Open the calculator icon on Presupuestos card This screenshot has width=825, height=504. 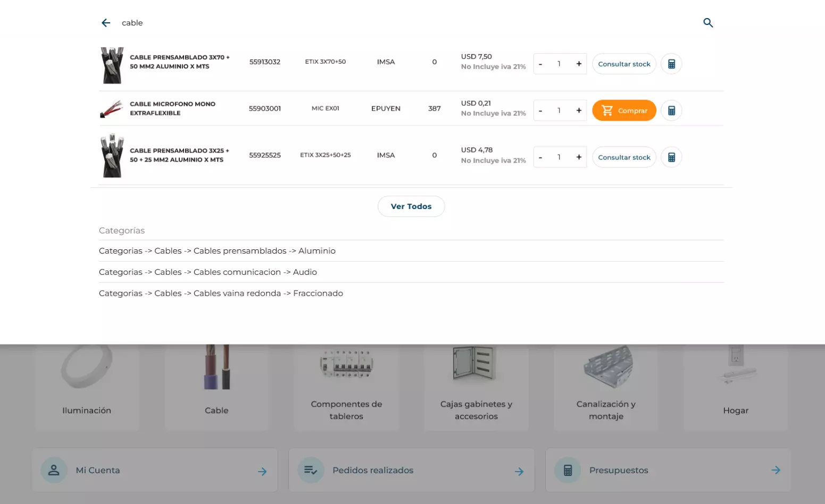point(568,470)
